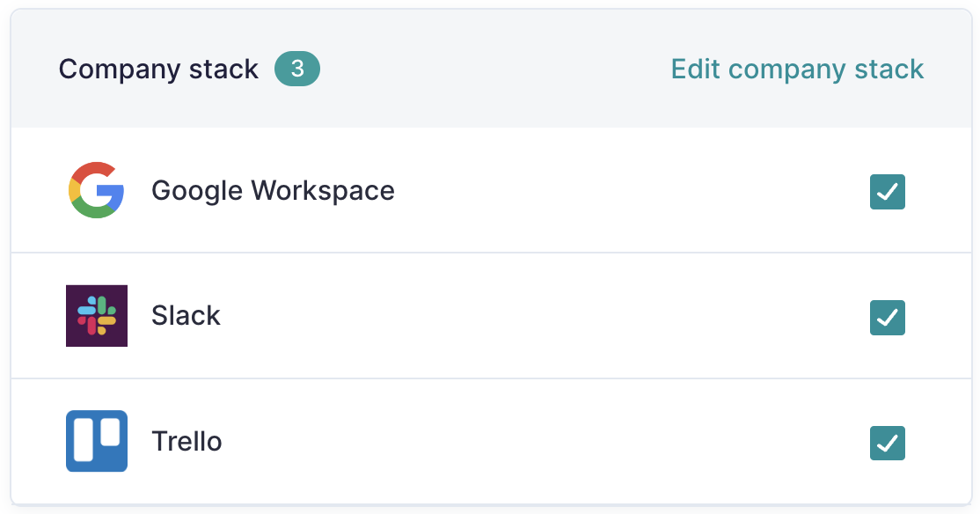Click the divider between Slack and Trello
The width and height of the screenshot is (980, 514).
pyautogui.click(x=491, y=378)
